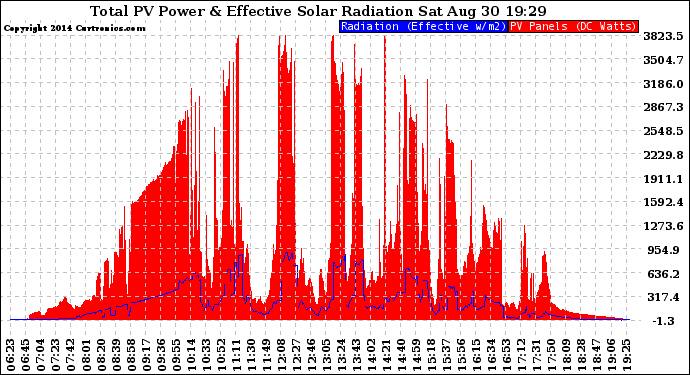
Task: Click the 07:04 time label
Action: (42, 354)
